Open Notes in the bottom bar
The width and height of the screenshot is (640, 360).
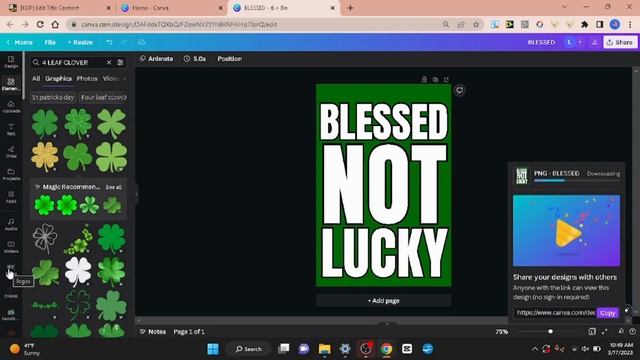[x=153, y=332]
